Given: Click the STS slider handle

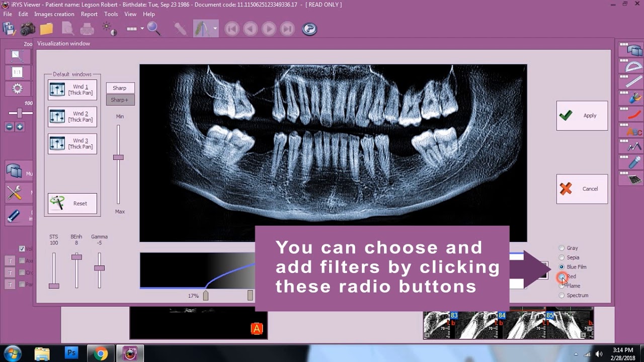Looking at the screenshot, I should (x=54, y=286).
